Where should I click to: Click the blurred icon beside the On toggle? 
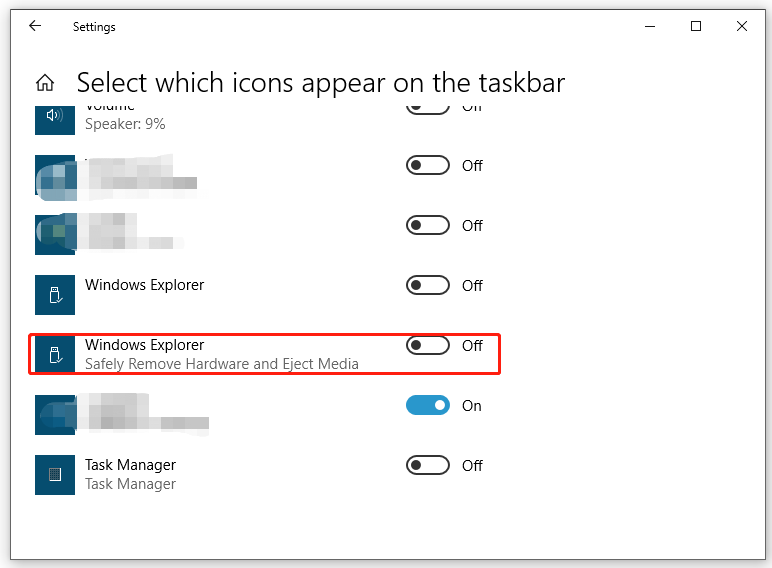click(x=55, y=414)
